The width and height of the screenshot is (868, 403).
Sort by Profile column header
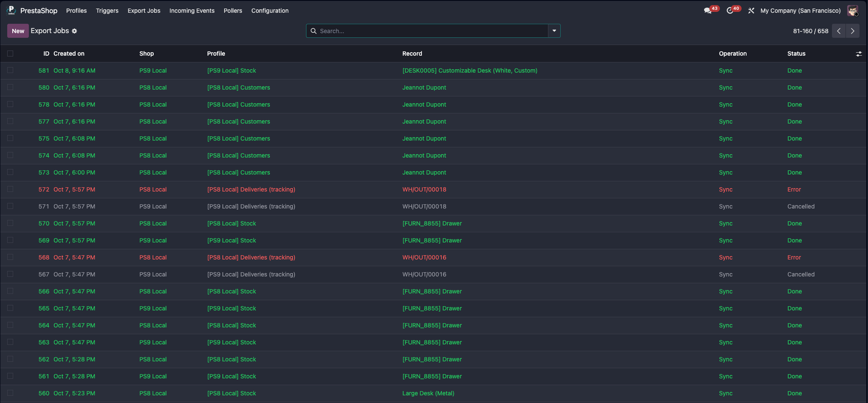pos(216,53)
